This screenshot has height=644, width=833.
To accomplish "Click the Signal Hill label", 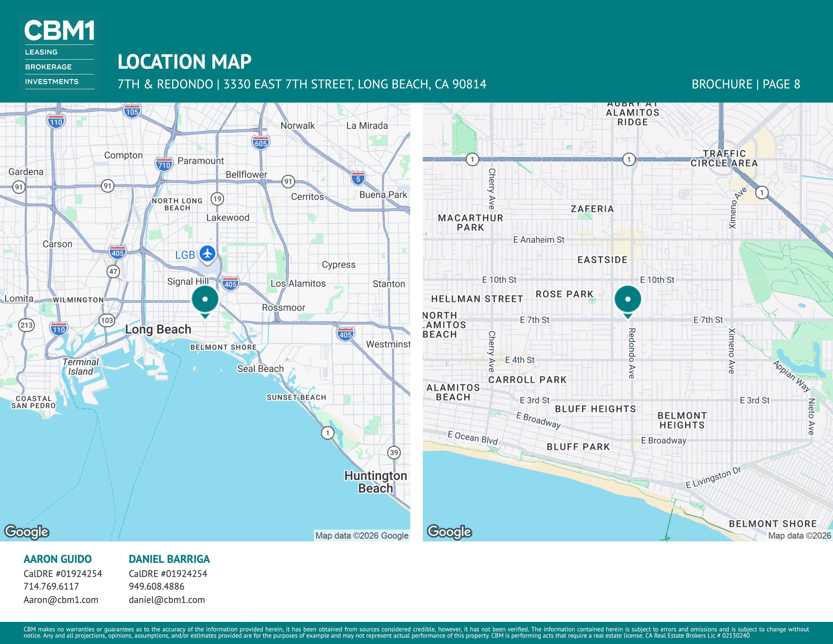I will (188, 281).
